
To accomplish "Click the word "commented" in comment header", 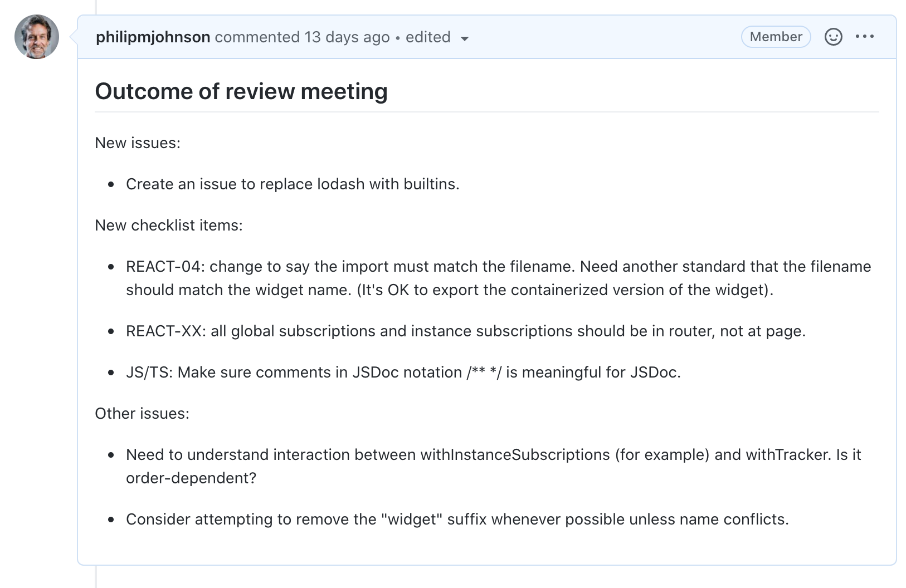I will click(x=257, y=37).
